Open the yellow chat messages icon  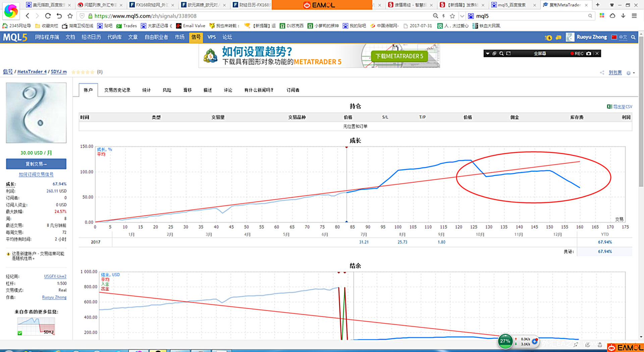[558, 37]
